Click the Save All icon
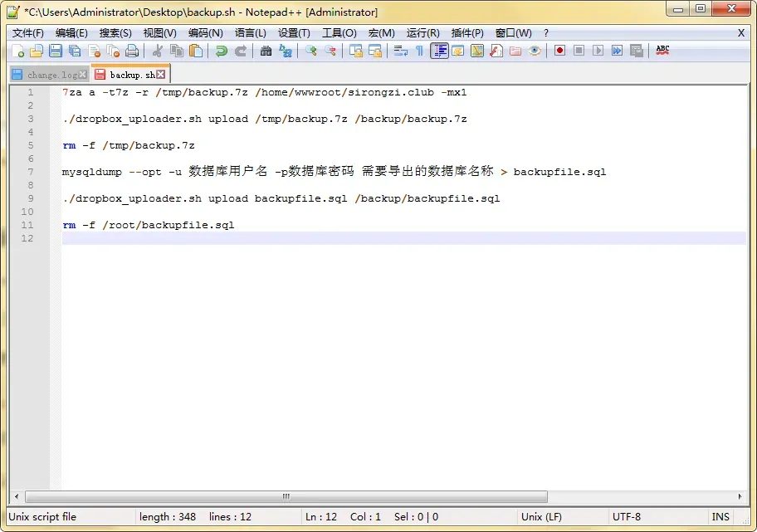The image size is (757, 532). click(75, 51)
